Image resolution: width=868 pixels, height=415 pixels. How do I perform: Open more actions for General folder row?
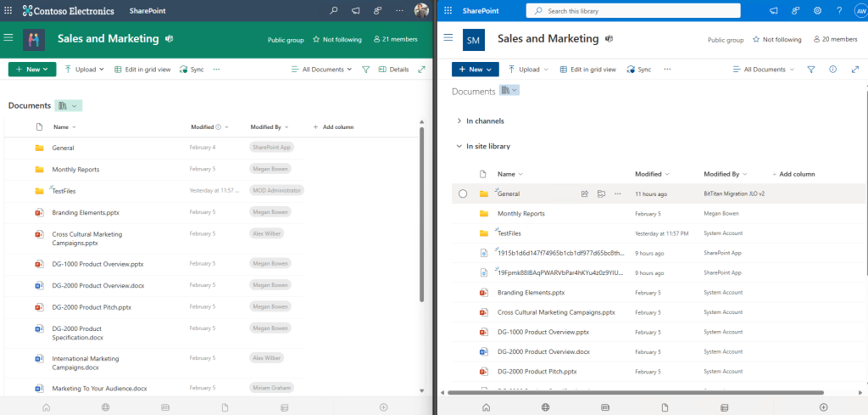click(618, 194)
